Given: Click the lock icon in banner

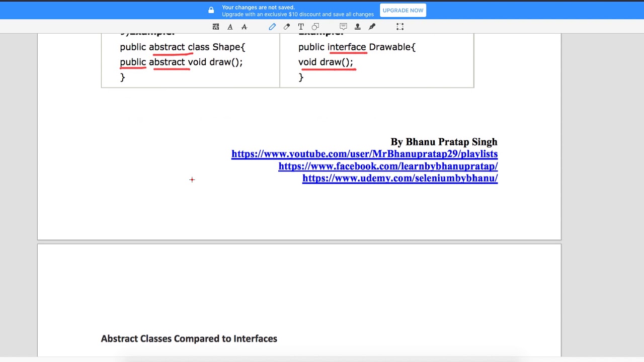Looking at the screenshot, I should coord(211,10).
